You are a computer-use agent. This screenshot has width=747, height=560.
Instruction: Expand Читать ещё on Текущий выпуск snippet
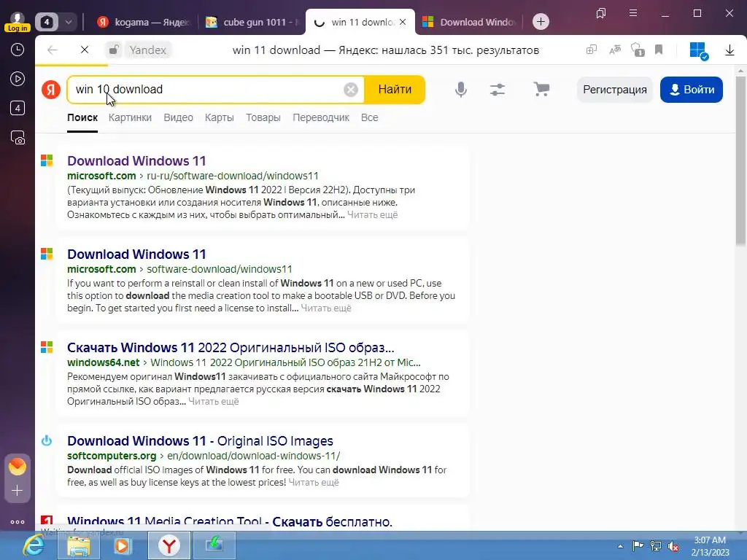point(372,215)
